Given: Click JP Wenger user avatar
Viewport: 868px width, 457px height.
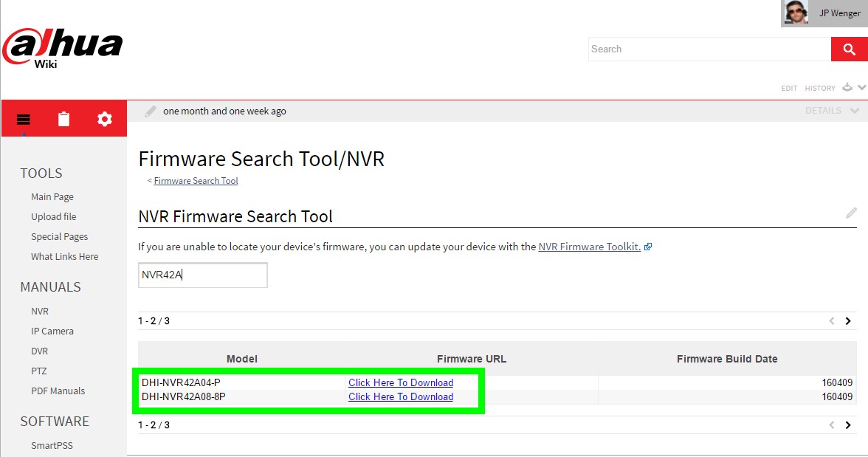Looking at the screenshot, I should [796, 13].
